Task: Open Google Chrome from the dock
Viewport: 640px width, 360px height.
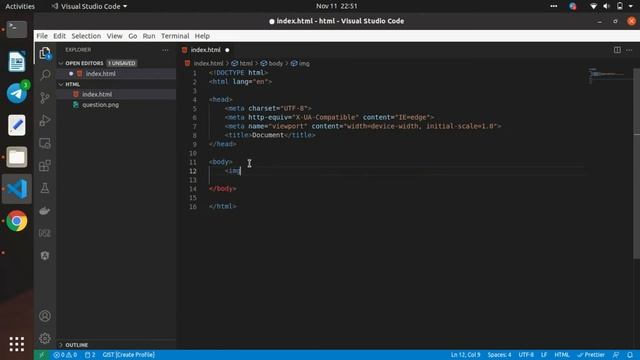Action: (17, 221)
